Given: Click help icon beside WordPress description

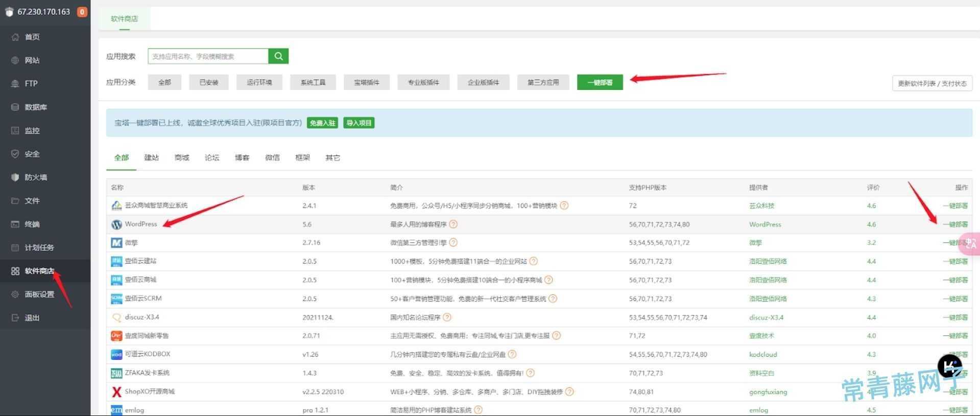Looking at the screenshot, I should (x=453, y=224).
